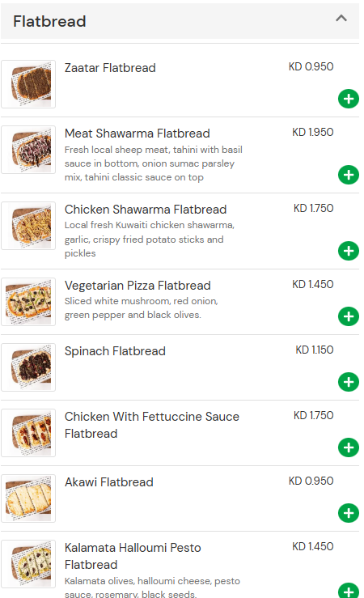This screenshot has height=598, width=364.
Task: Add Vegetarian Pizza Flatbread with plus icon
Action: pyautogui.click(x=349, y=316)
